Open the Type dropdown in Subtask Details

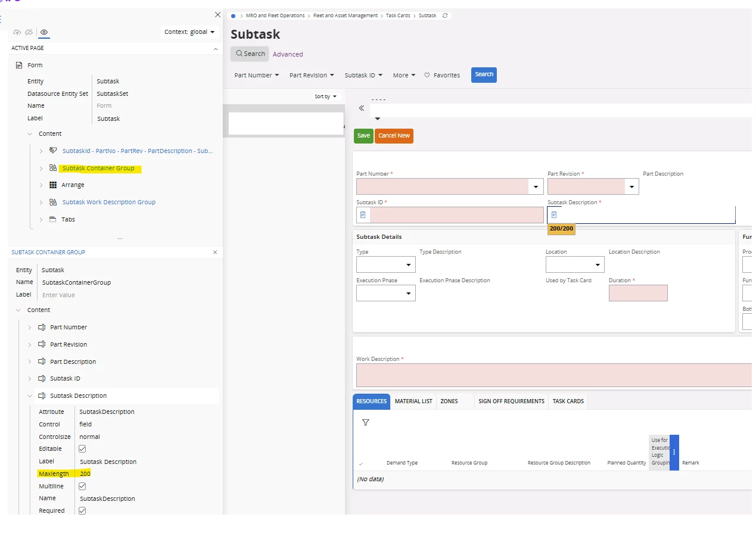click(x=409, y=265)
